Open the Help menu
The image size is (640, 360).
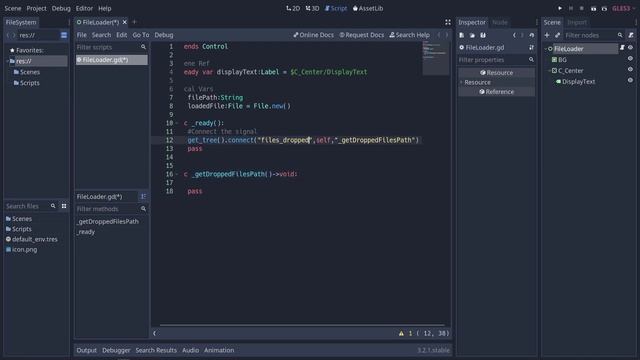coord(104,8)
